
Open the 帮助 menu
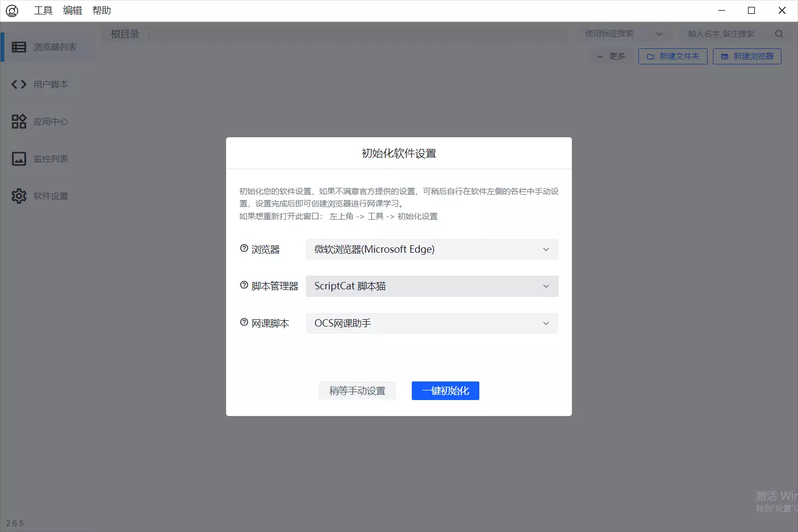102,11
